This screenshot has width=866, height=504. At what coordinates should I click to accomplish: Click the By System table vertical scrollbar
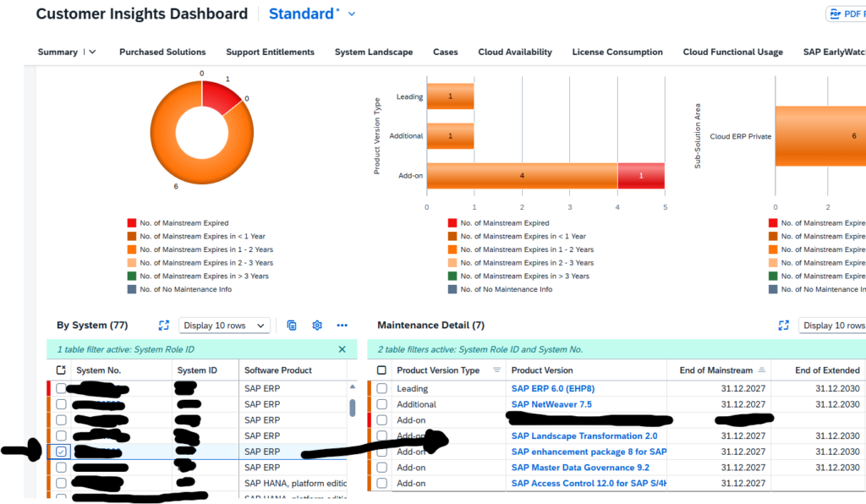[x=352, y=408]
